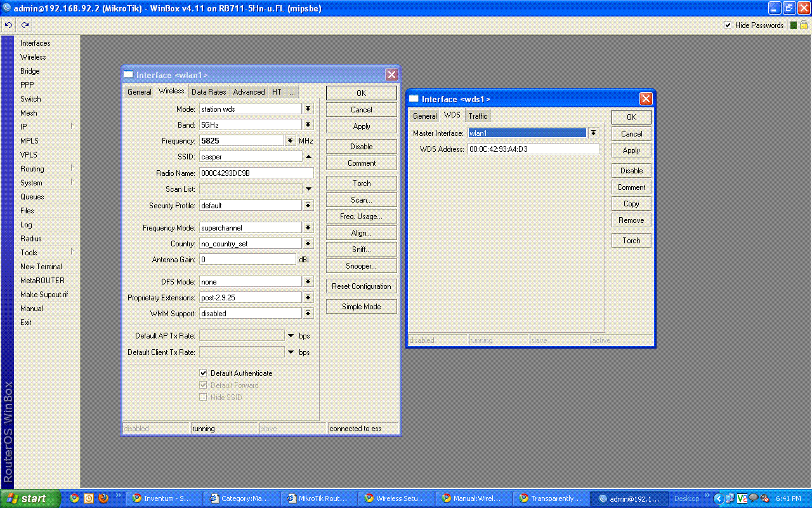Launch Firefox from the quick launch bar
812x508 pixels.
pyautogui.click(x=103, y=498)
